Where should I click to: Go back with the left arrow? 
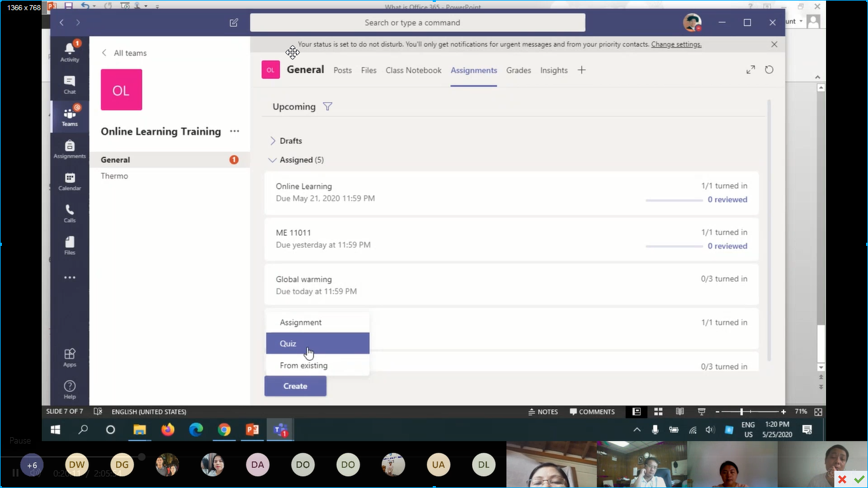point(62,22)
